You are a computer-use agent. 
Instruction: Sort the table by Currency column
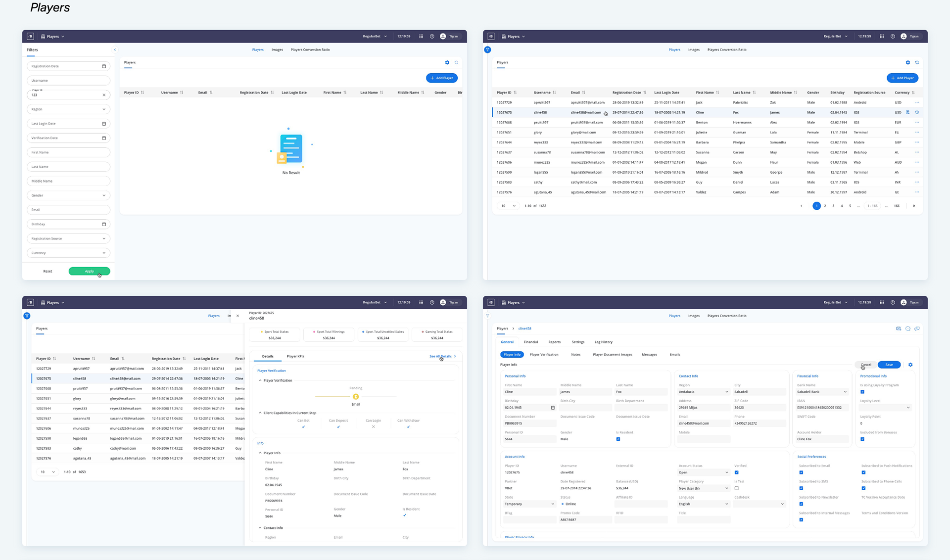coord(913,93)
